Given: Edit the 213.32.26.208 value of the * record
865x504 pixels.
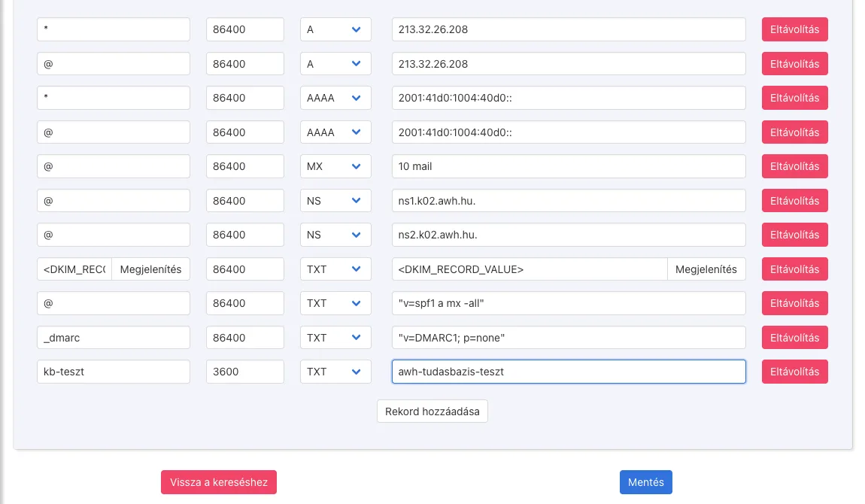Looking at the screenshot, I should (569, 29).
